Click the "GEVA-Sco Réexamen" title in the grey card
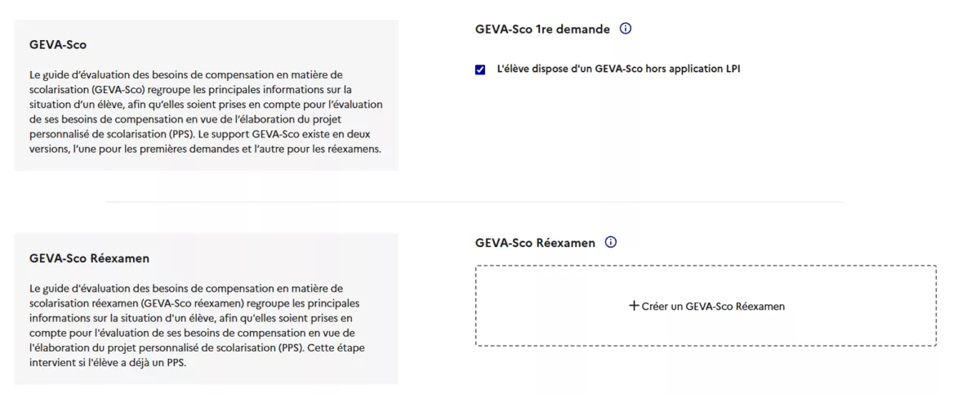 (89, 258)
